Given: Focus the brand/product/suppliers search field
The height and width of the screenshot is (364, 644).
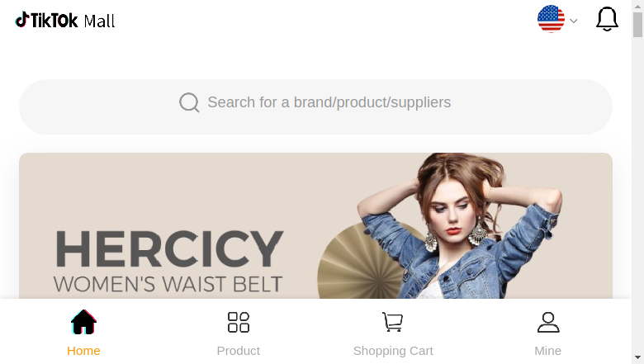Looking at the screenshot, I should click(x=315, y=106).
